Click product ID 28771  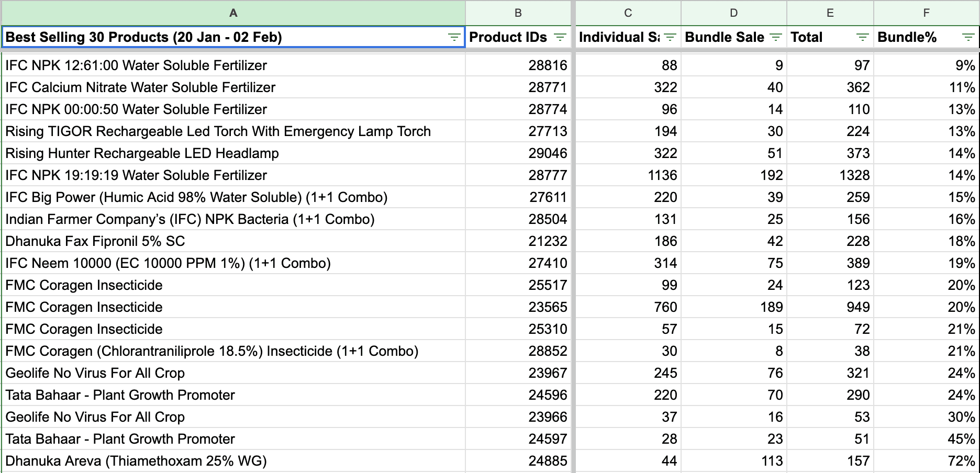(x=518, y=87)
